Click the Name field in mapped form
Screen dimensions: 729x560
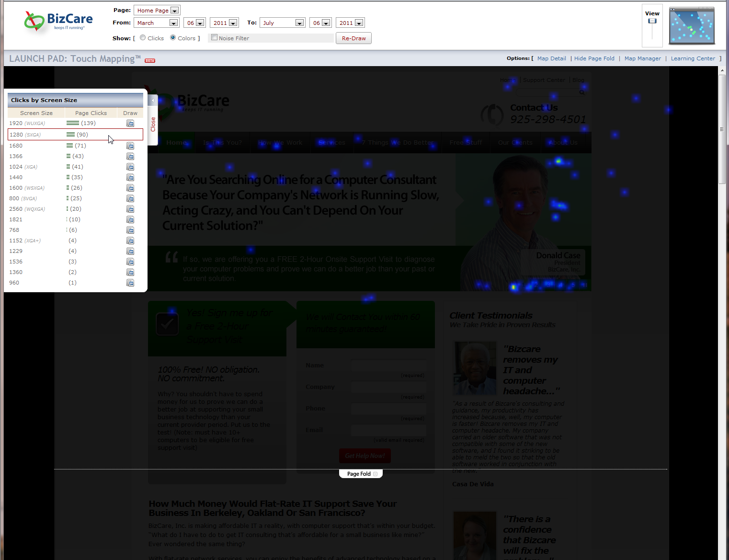[388, 366]
